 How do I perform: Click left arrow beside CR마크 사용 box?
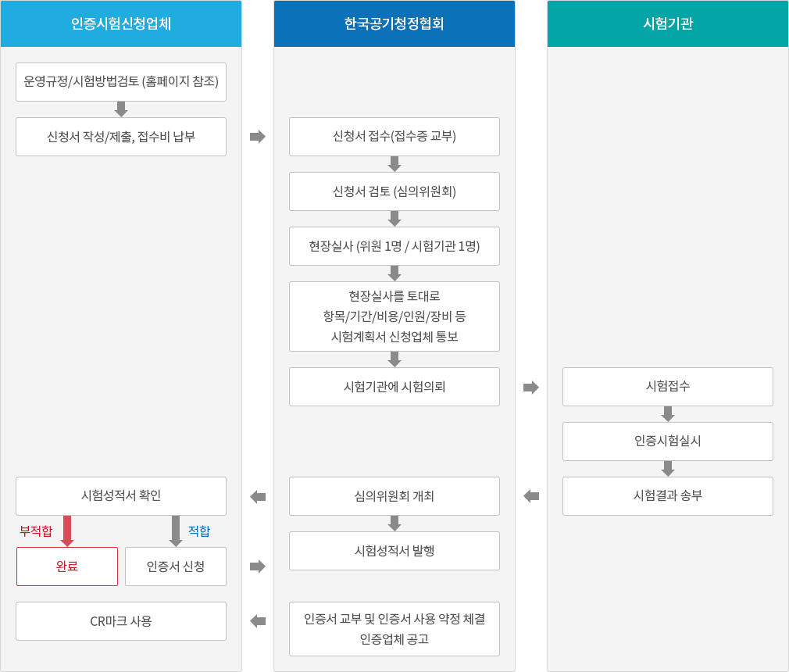(258, 621)
